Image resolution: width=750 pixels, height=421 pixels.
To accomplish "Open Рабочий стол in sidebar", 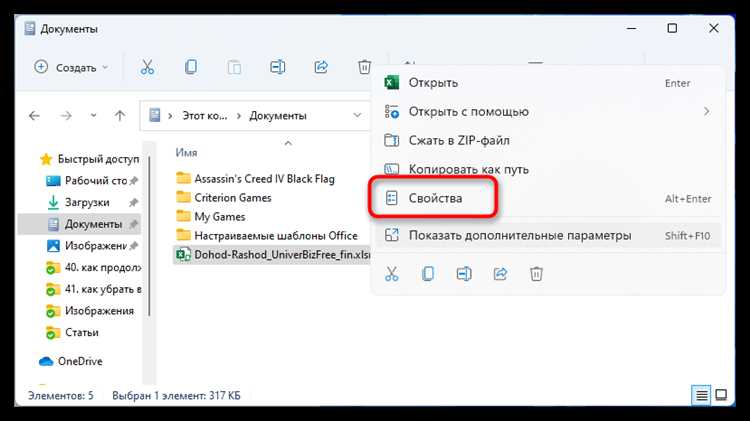I will click(92, 181).
